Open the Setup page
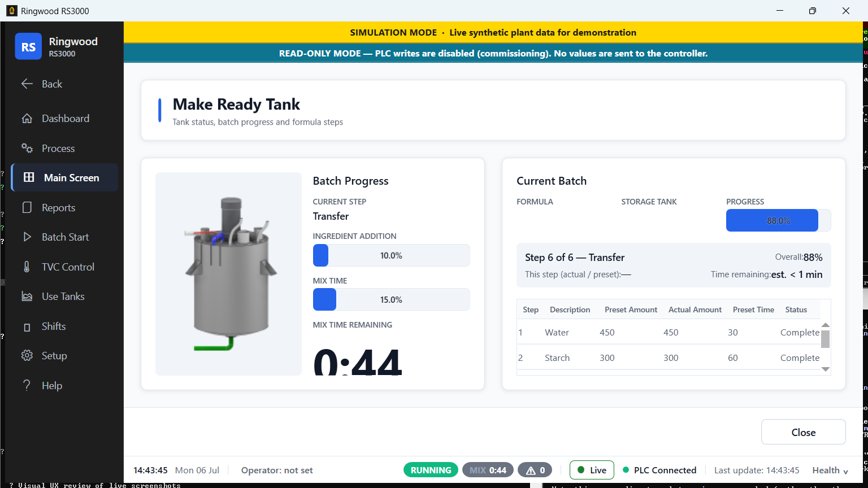 (64, 356)
